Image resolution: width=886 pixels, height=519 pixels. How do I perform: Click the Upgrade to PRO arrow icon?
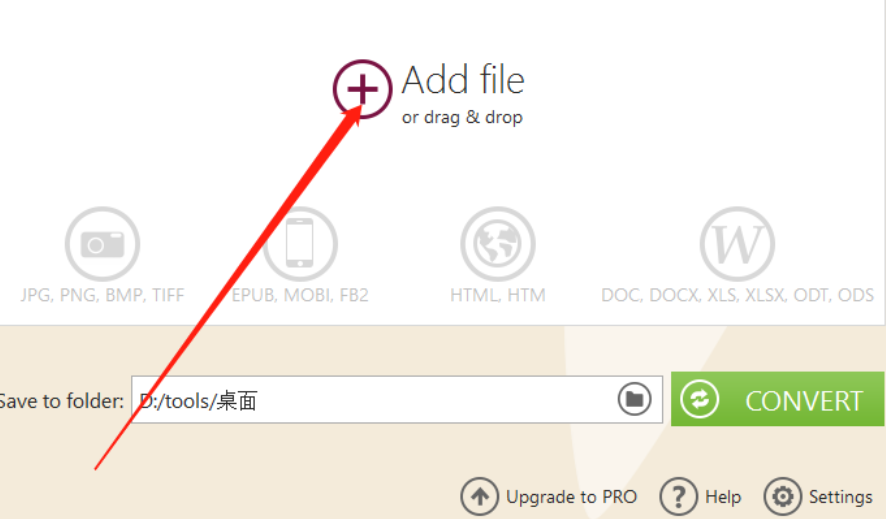coord(479,496)
